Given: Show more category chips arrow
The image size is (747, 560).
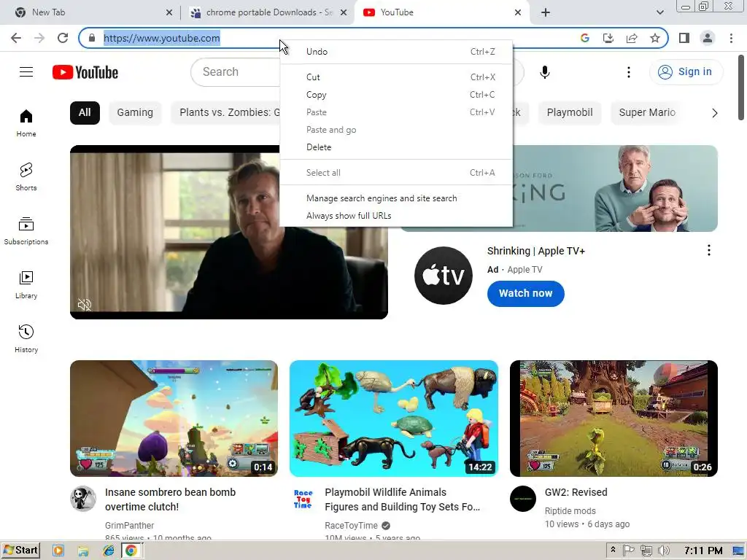Looking at the screenshot, I should [714, 113].
